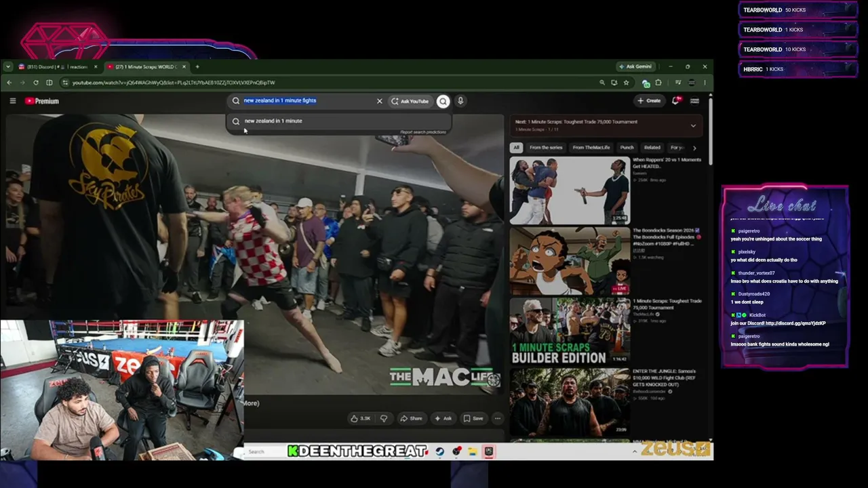Open the Toughest Trade 75,000 Tournament title
The image size is (868, 488).
pos(667,304)
